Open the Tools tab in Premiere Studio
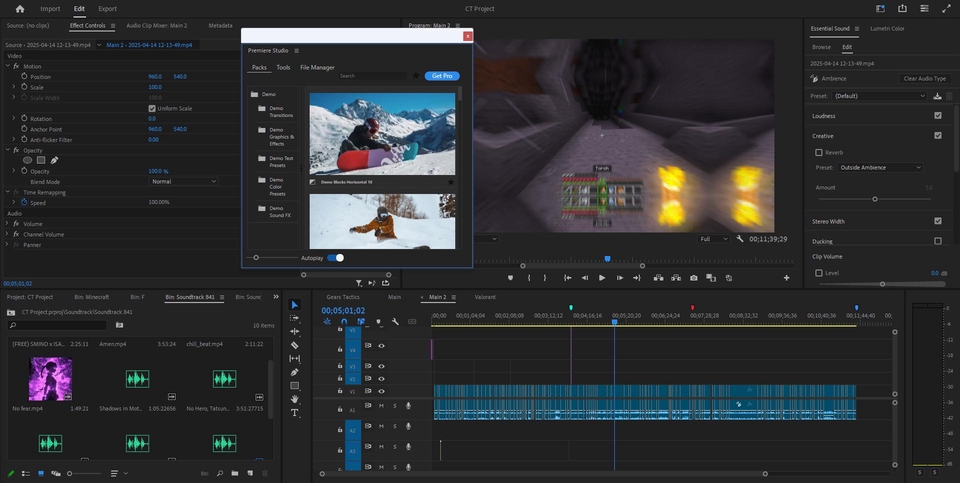This screenshot has width=960, height=483. click(x=283, y=67)
